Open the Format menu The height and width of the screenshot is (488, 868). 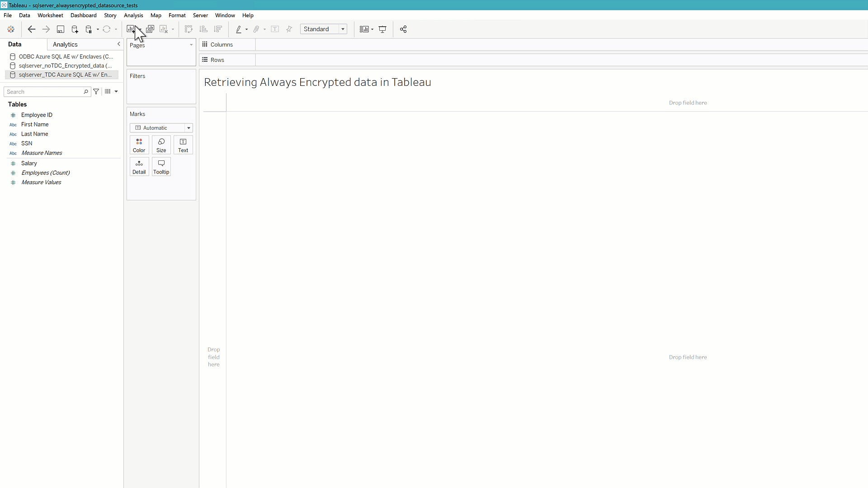click(x=177, y=15)
